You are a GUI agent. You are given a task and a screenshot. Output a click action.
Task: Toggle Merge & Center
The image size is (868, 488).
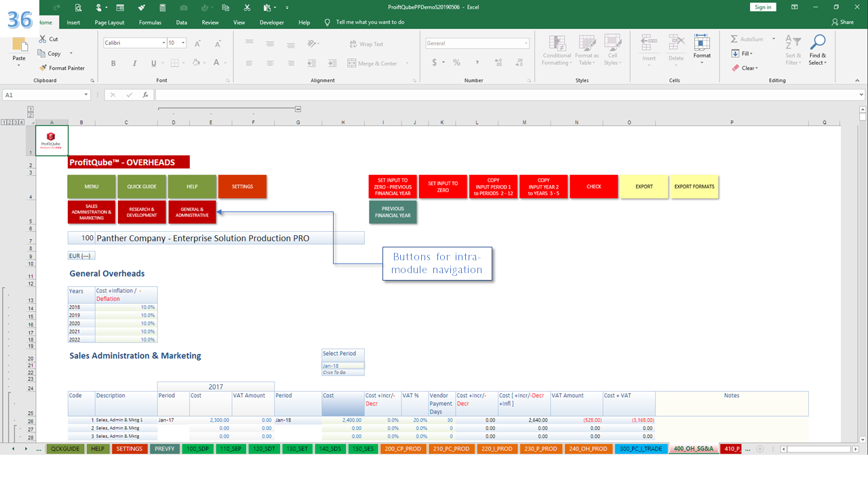coord(372,63)
